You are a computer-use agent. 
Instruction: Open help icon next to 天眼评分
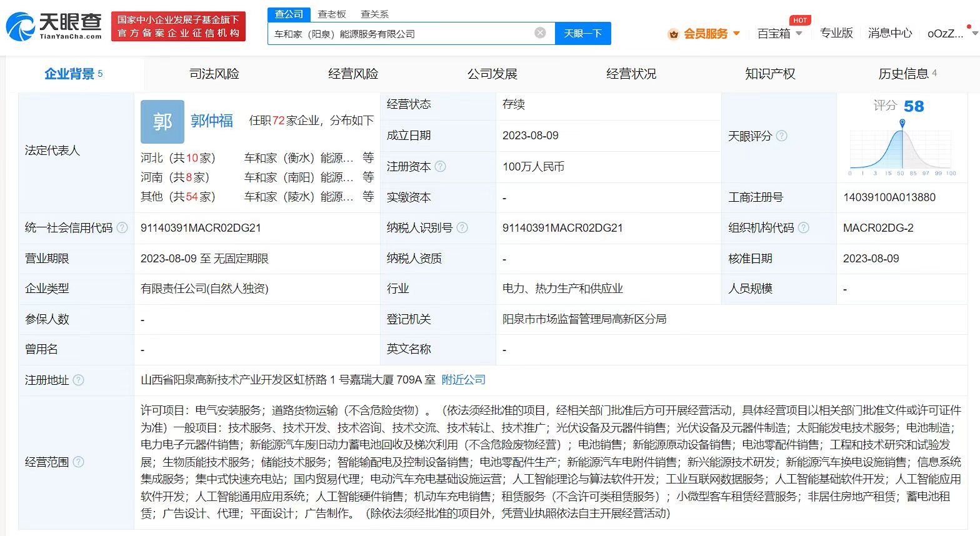[781, 136]
